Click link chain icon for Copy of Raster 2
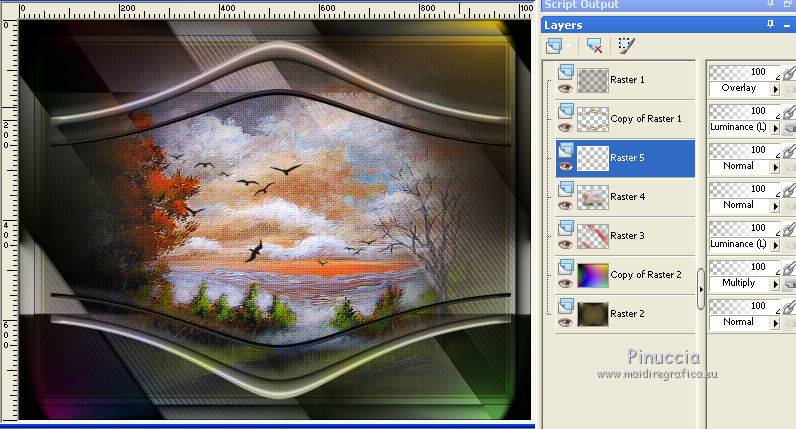This screenshot has width=796, height=429. (789, 269)
